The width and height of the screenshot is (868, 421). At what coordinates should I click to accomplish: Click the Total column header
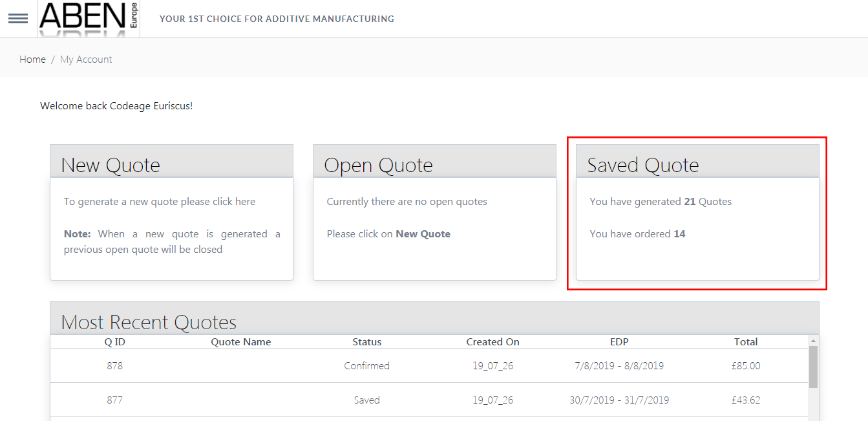[x=745, y=342]
